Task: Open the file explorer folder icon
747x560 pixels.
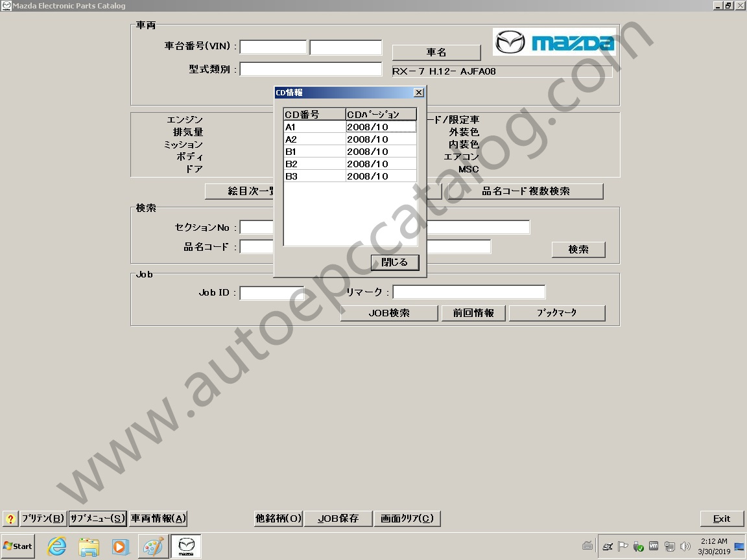Action: (x=89, y=546)
